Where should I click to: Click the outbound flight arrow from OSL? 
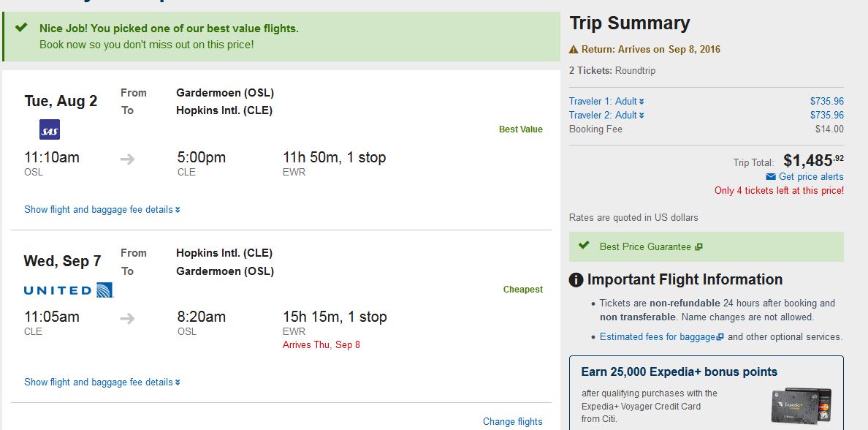127,159
